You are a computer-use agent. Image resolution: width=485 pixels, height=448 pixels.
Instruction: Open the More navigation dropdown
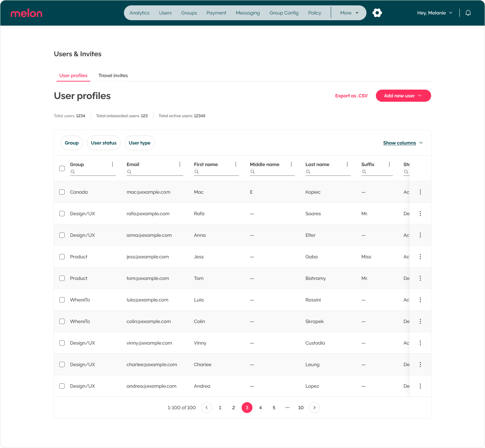349,13
